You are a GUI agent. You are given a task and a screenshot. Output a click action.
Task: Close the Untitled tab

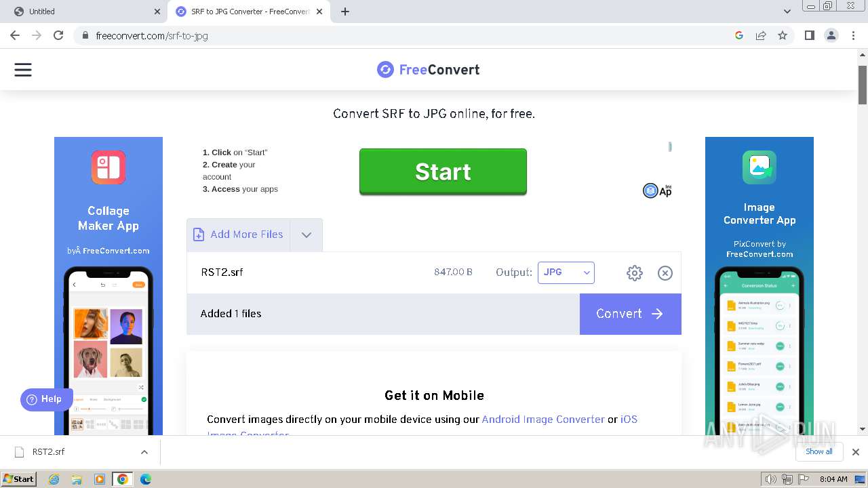click(x=157, y=12)
